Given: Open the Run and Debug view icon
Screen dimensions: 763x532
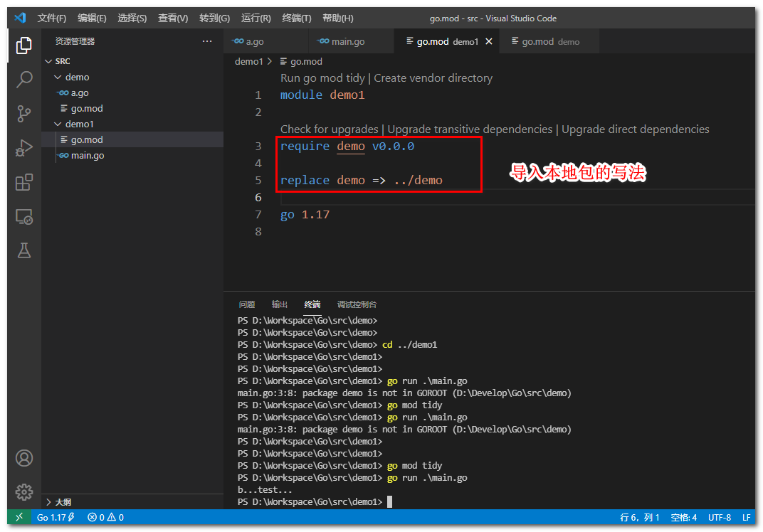Looking at the screenshot, I should (x=24, y=148).
